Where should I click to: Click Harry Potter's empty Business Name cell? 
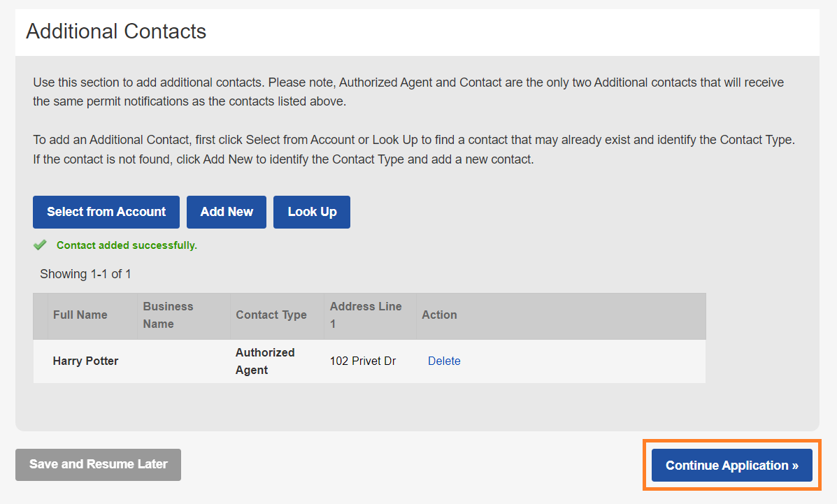coord(183,361)
